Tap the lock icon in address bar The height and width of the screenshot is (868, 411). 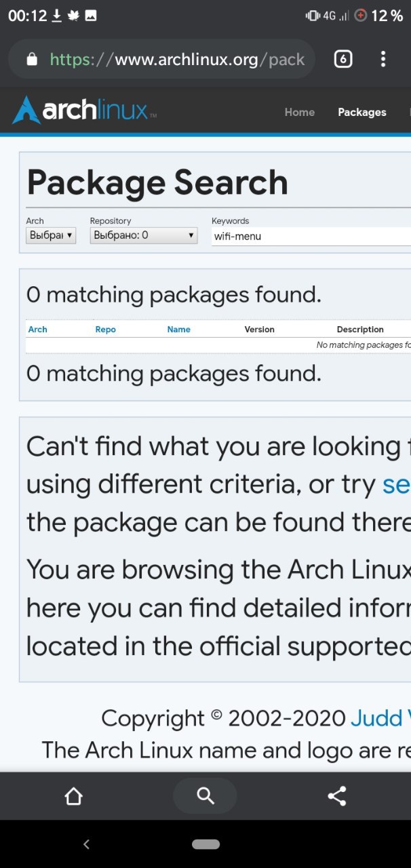pos(32,60)
